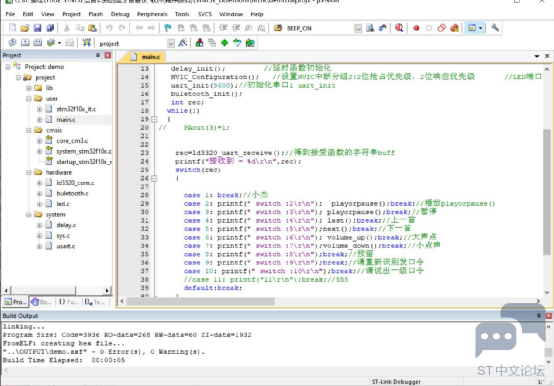Collapse the user folder
554x386 pixels.
click(29, 99)
